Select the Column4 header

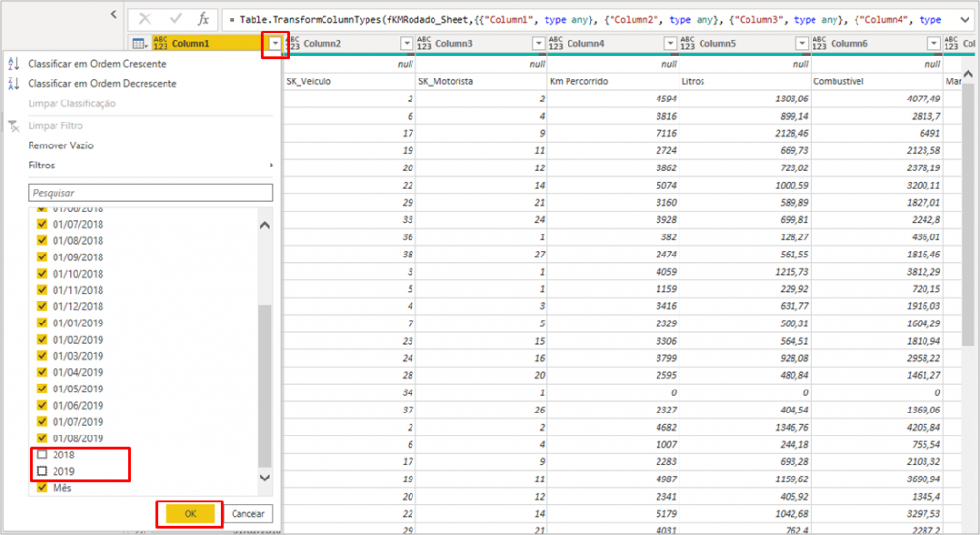[x=613, y=43]
